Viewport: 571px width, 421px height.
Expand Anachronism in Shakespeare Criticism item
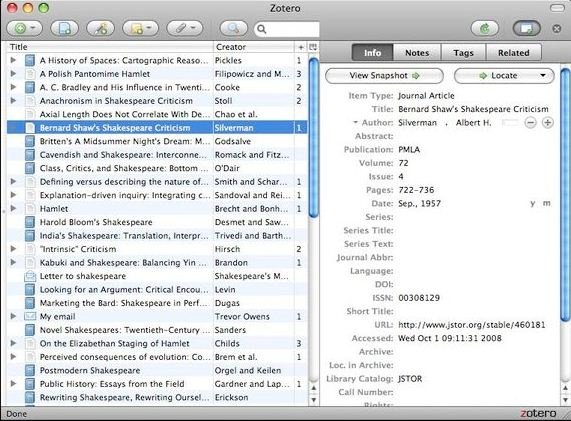click(x=13, y=101)
